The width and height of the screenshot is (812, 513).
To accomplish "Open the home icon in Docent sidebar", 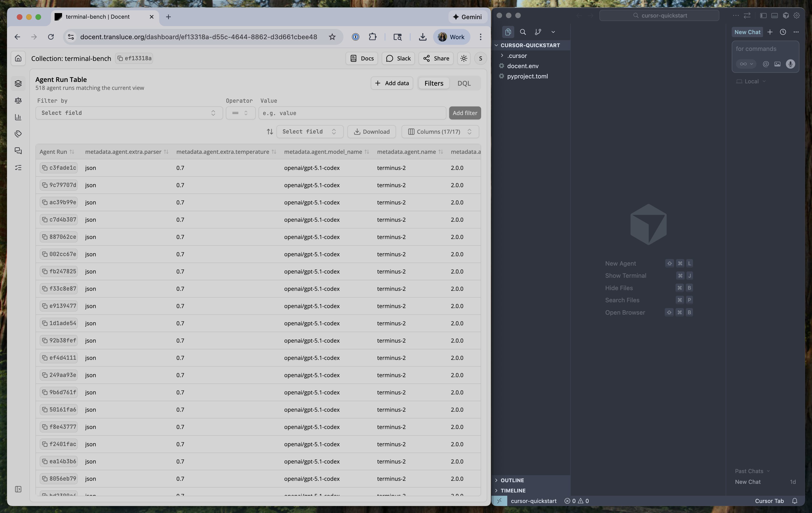I will tap(18, 58).
